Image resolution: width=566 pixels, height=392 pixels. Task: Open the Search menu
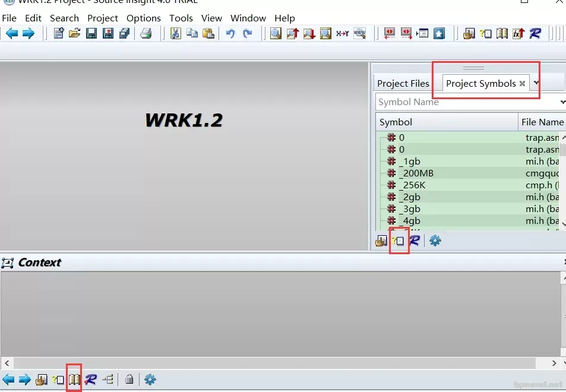click(64, 18)
